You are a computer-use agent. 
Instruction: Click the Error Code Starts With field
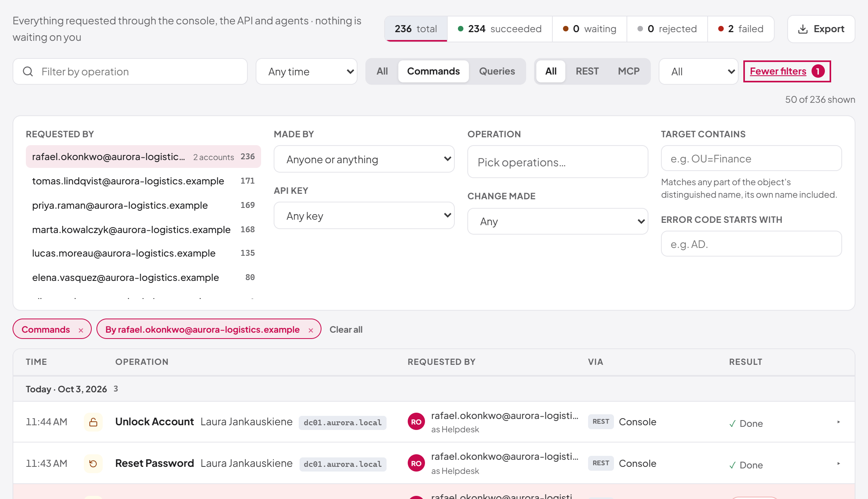coord(751,244)
